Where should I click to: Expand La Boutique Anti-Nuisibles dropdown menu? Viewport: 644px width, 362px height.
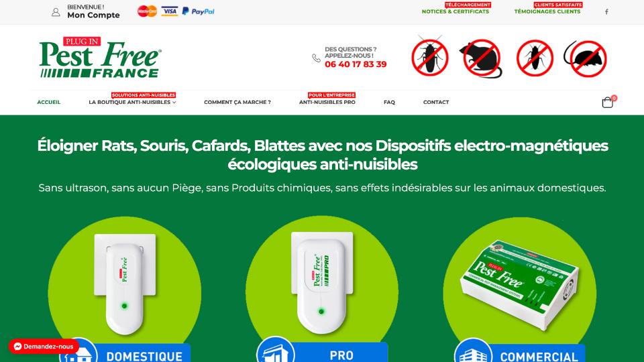click(132, 102)
